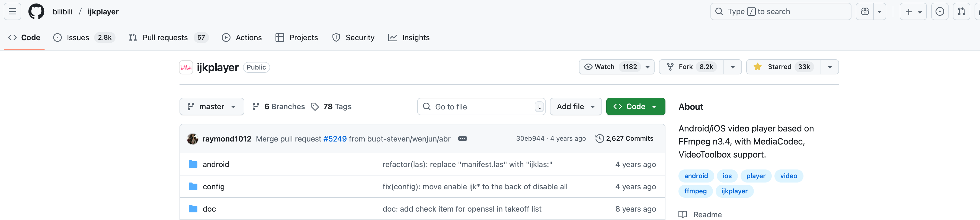
Task: Expand commit message ellipsis button
Action: tap(463, 139)
